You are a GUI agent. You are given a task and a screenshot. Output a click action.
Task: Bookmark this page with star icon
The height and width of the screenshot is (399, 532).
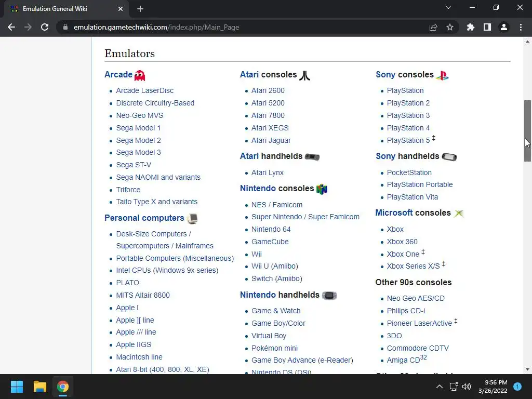[450, 27]
